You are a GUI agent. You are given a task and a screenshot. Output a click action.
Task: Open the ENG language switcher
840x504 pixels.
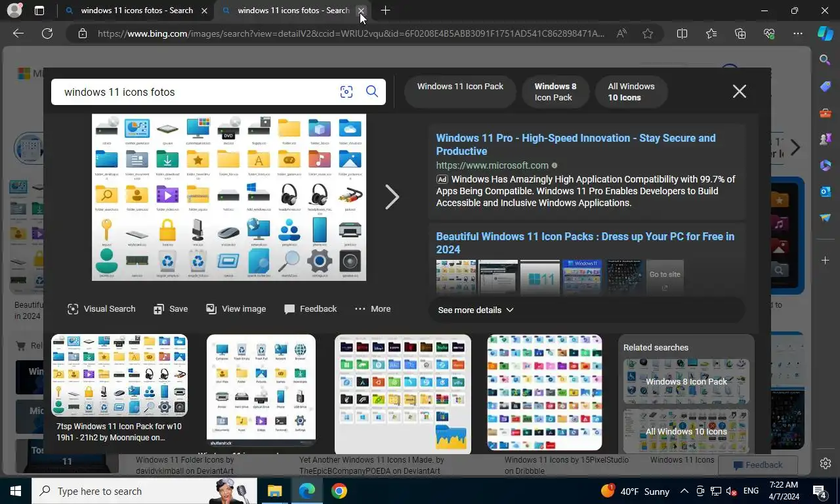751,491
